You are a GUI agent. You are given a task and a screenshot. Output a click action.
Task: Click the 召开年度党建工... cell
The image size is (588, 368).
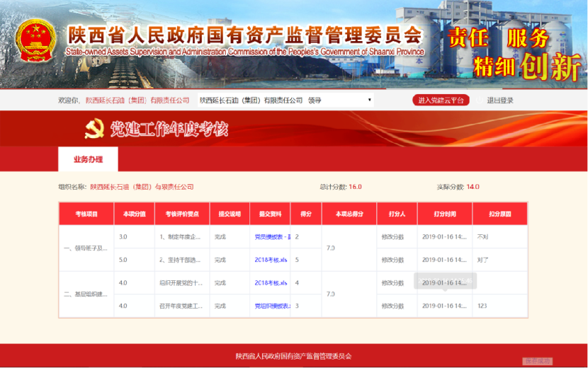click(x=182, y=306)
